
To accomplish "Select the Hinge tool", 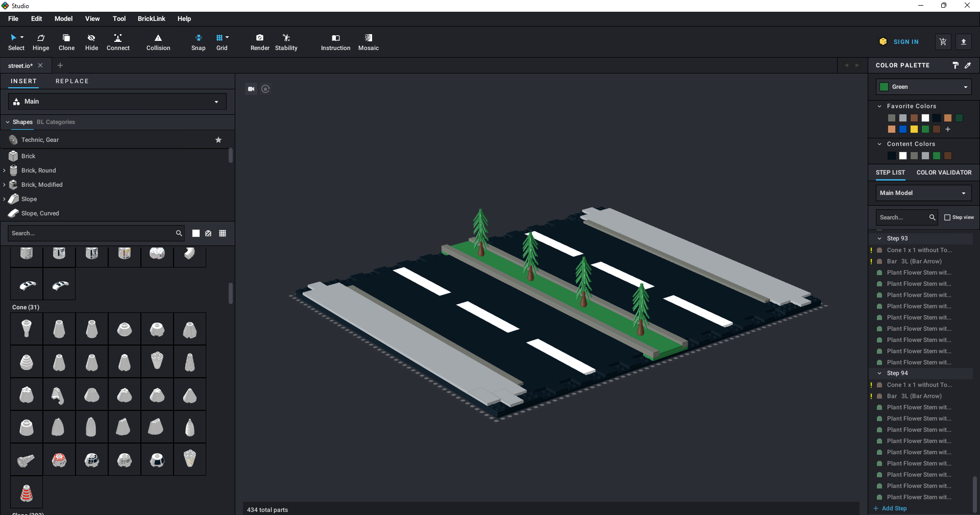I will (x=40, y=41).
